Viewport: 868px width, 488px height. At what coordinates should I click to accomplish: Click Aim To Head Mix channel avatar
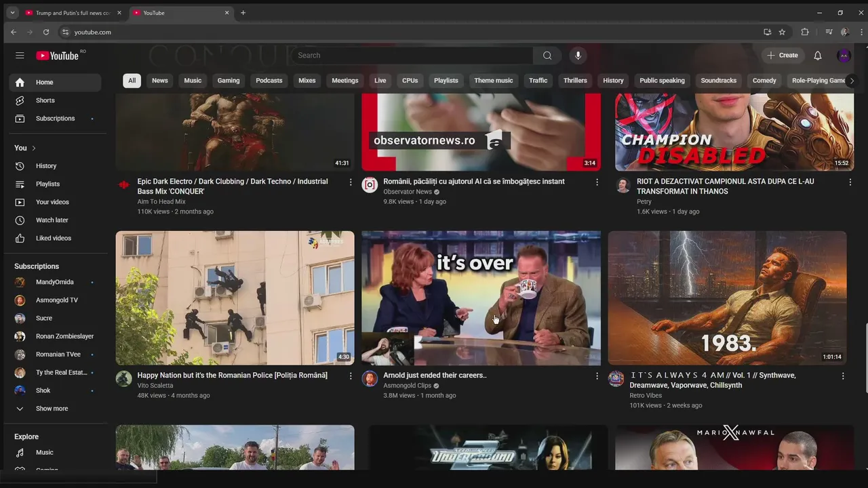click(x=123, y=185)
